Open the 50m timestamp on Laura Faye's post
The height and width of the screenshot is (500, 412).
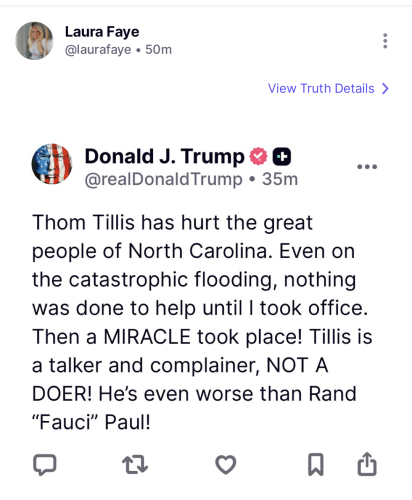point(158,50)
